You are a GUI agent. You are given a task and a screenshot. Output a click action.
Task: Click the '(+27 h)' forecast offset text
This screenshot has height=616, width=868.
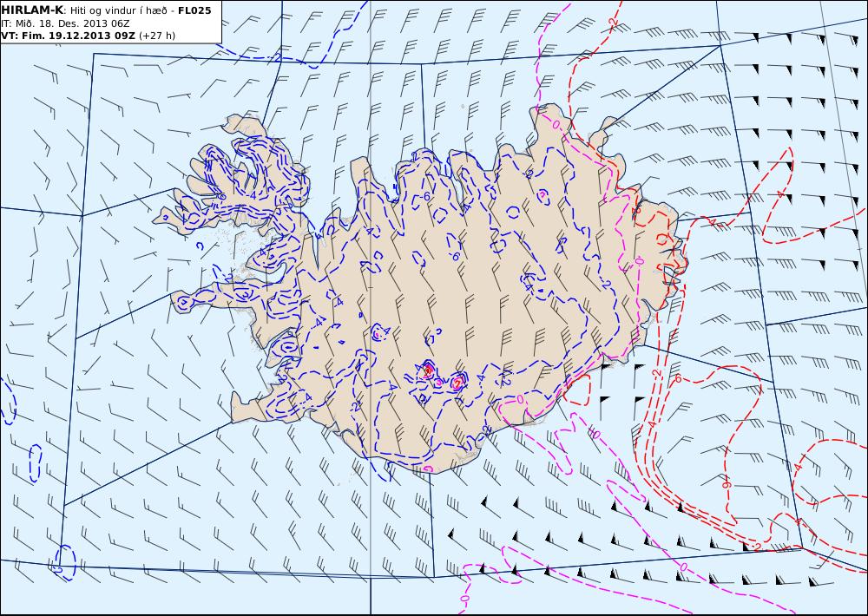[156, 36]
